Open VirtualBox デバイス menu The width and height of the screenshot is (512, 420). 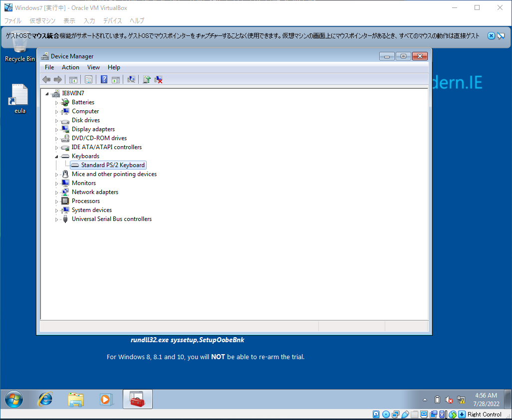click(x=112, y=20)
